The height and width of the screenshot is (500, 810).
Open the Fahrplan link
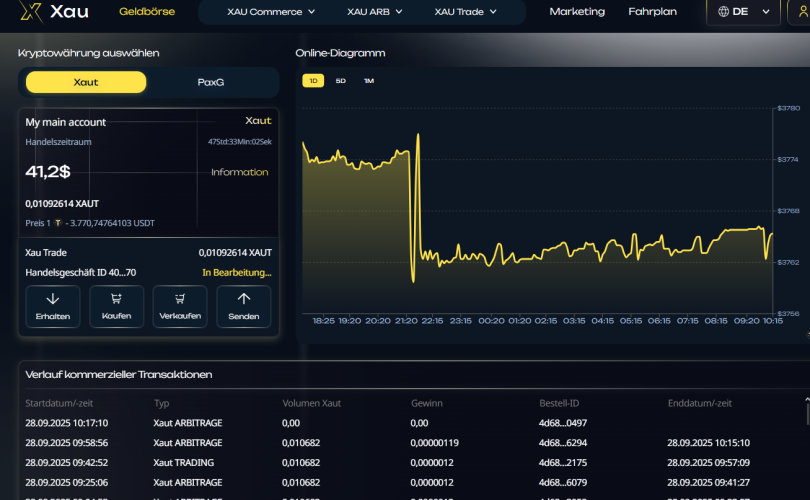tap(652, 12)
